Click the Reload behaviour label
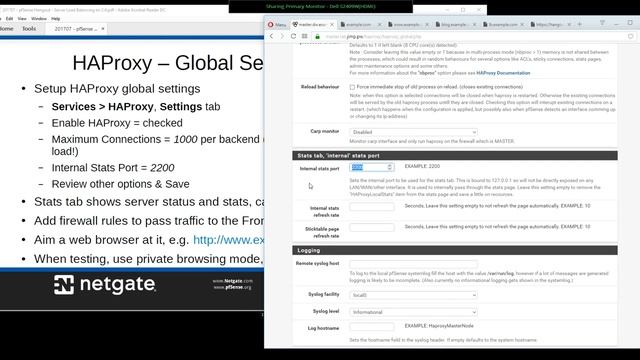Viewport: 640px width, 360px height. pyautogui.click(x=320, y=87)
